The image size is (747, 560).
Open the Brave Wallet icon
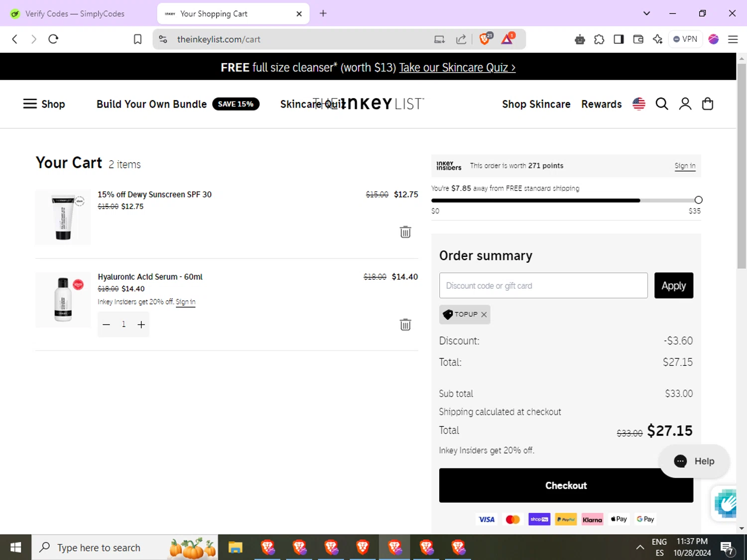click(638, 39)
